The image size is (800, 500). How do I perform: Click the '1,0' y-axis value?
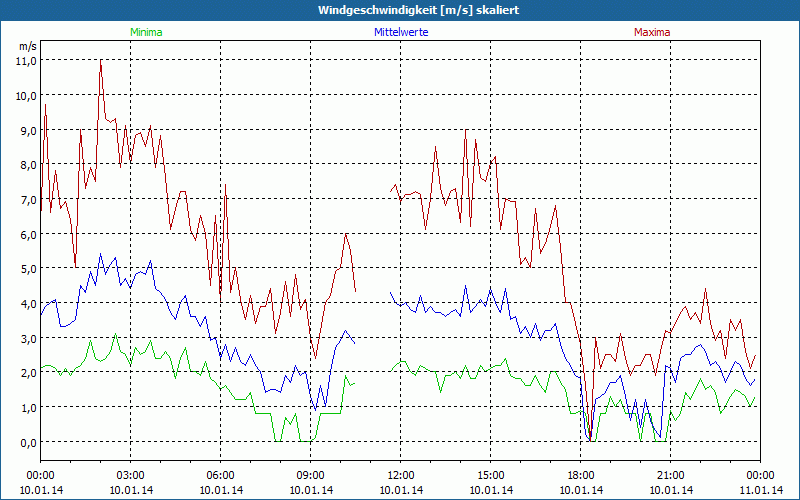(29, 408)
